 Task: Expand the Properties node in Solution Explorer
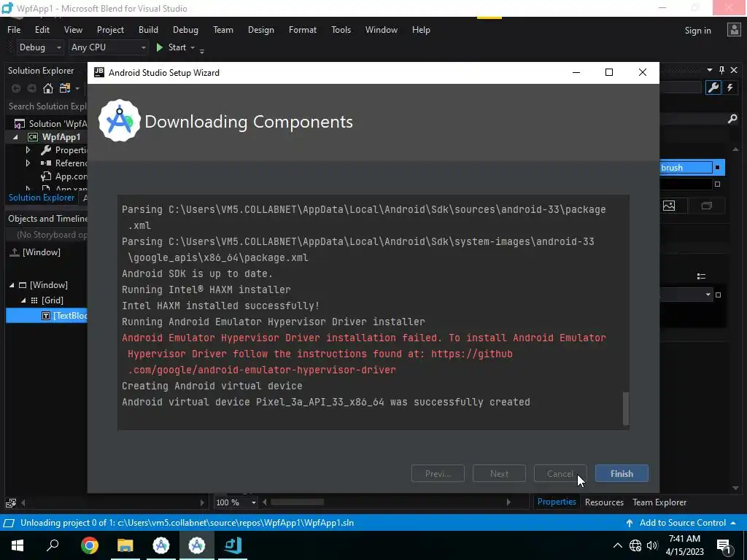point(28,150)
